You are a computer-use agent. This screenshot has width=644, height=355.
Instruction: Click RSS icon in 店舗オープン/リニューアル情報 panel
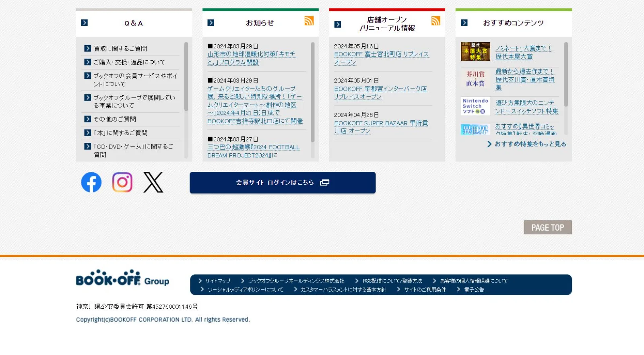(x=436, y=21)
